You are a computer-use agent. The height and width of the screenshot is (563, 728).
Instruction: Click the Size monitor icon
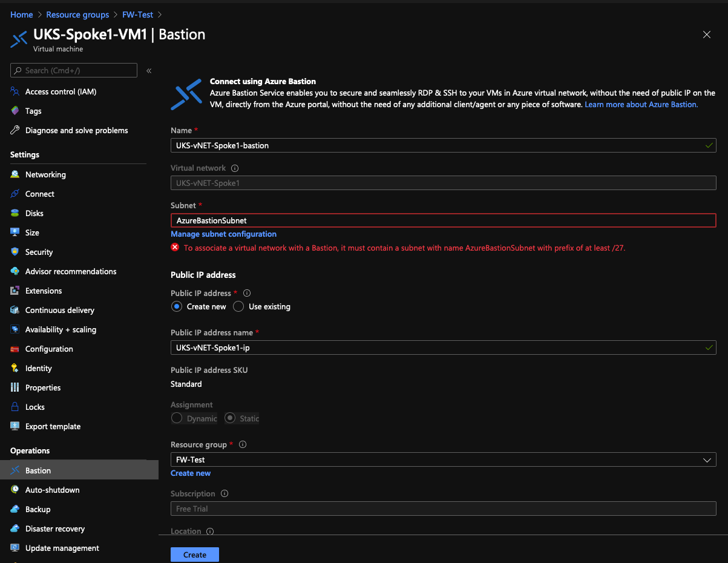coord(15,232)
